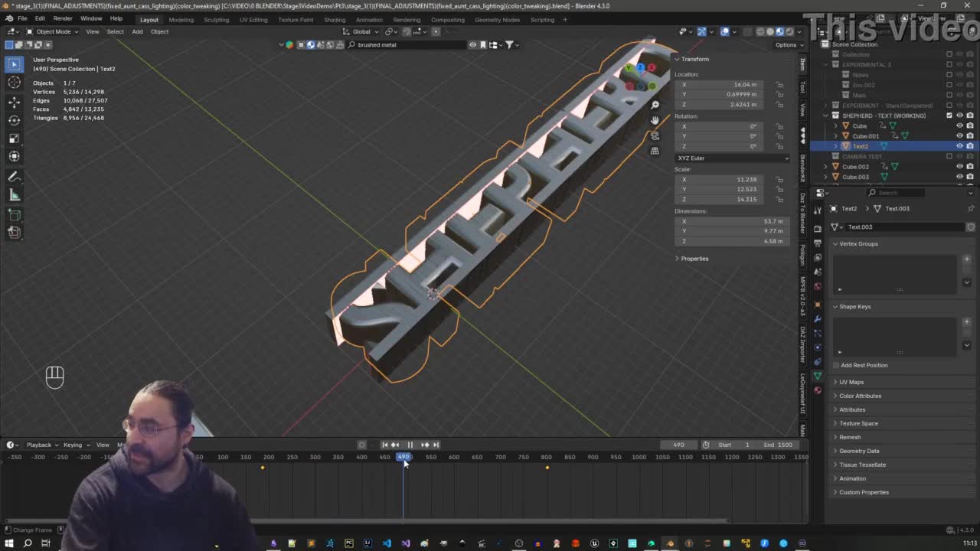Toggle viewport visibility of Text2
980x551 pixels.
click(x=959, y=146)
